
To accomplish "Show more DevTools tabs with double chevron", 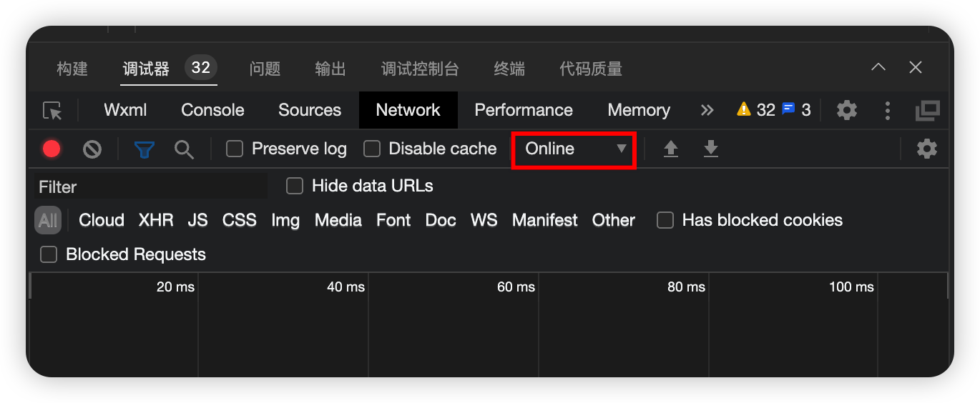I will click(707, 110).
